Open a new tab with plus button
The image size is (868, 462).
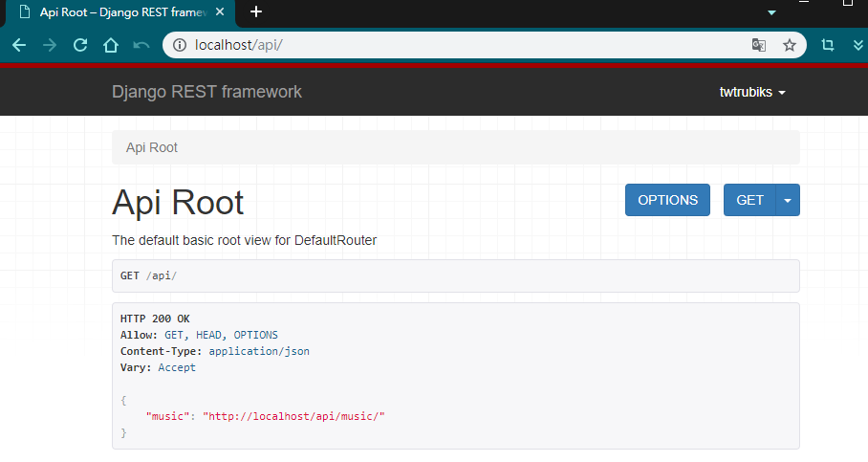256,11
